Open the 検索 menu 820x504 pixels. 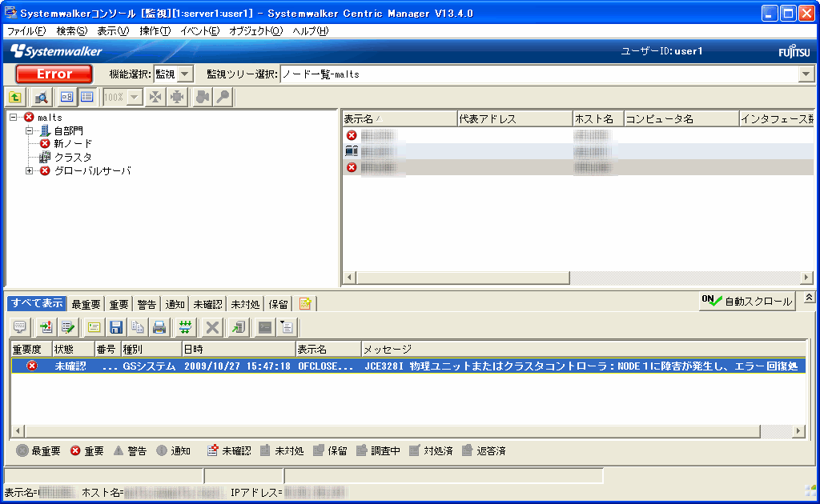click(x=71, y=31)
